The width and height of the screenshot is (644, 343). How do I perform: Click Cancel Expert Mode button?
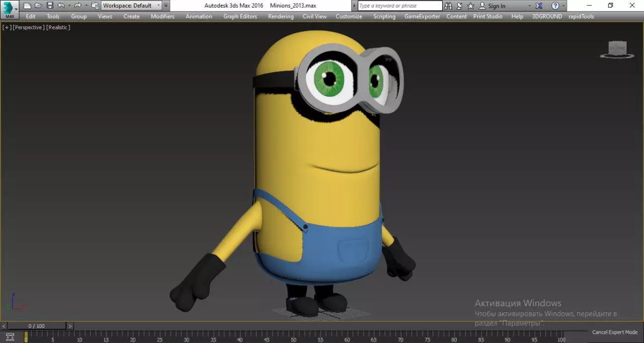pos(615,332)
